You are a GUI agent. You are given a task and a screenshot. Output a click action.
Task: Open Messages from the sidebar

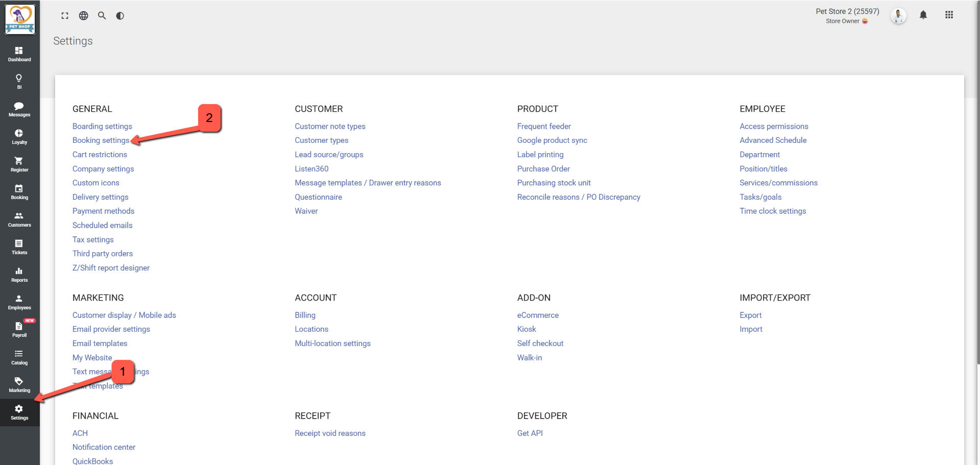(x=19, y=109)
